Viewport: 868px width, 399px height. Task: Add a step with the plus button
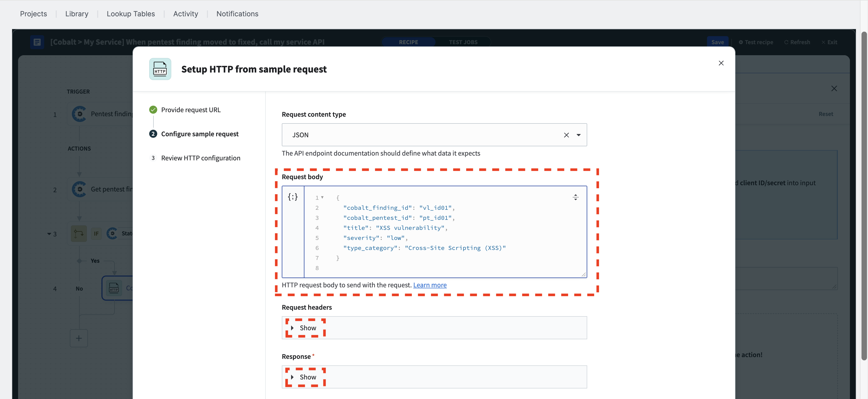79,338
